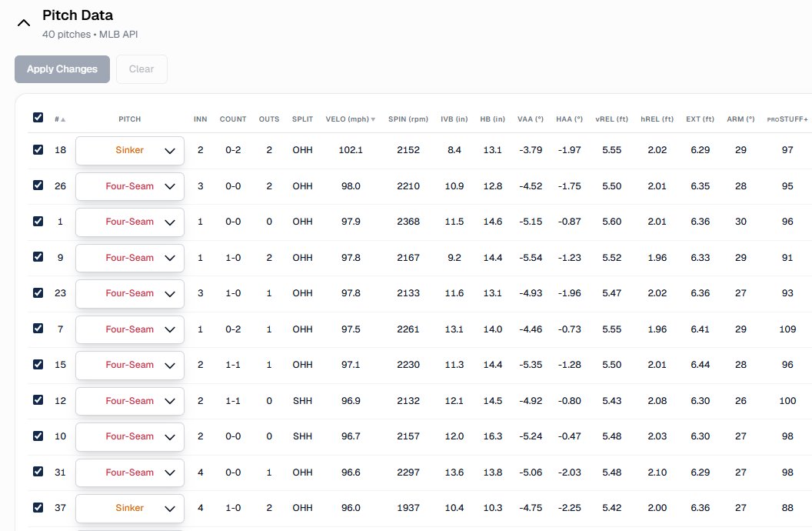Uncheck the checkbox for pitch 23

(38, 292)
